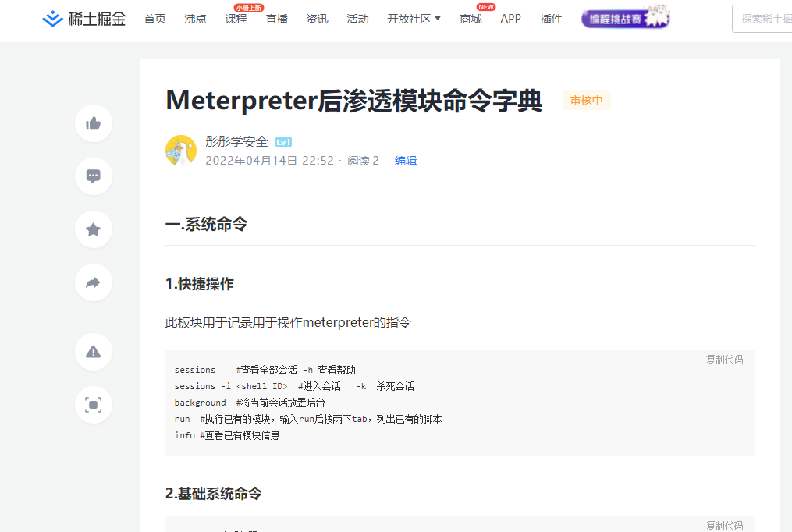The image size is (792, 532).
Task: Click code line starting with 'run #执行已有的模块'
Action: point(308,420)
